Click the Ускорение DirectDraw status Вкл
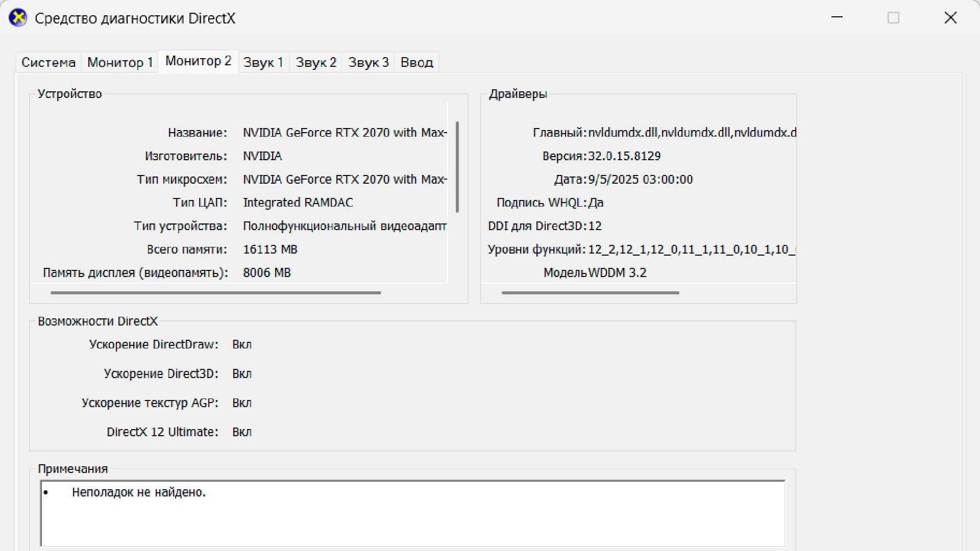980x551 pixels. [241, 344]
